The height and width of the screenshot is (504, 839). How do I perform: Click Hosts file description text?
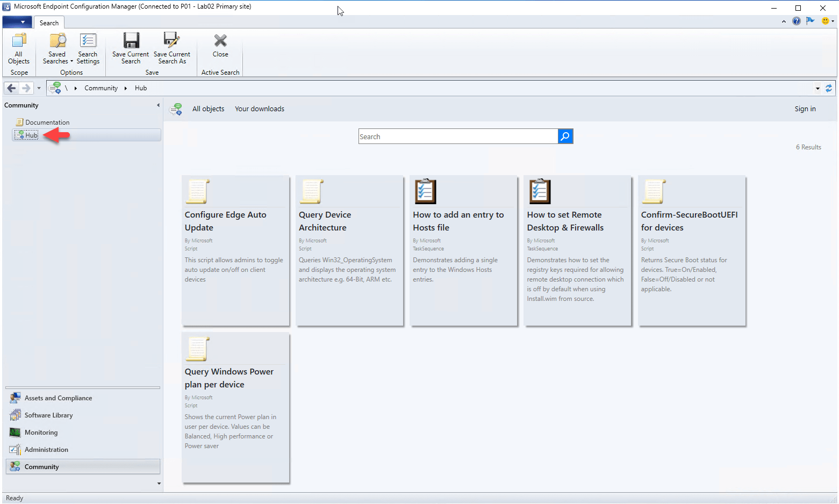pyautogui.click(x=455, y=270)
